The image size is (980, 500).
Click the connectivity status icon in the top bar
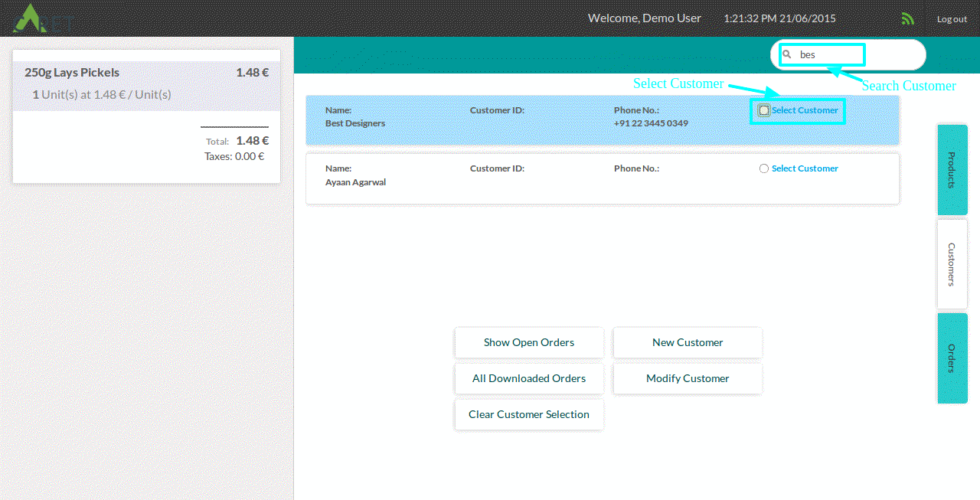tap(907, 18)
